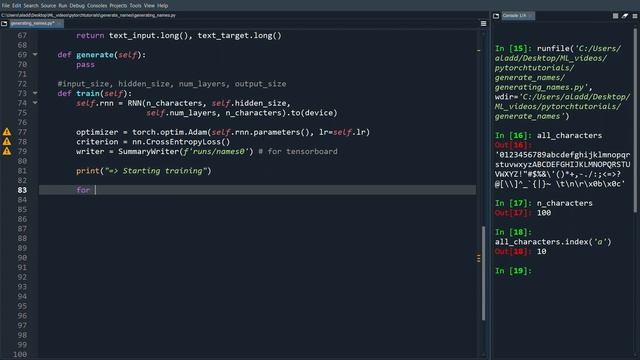
Task: Close the Console 1/A tab
Action: coord(531,16)
